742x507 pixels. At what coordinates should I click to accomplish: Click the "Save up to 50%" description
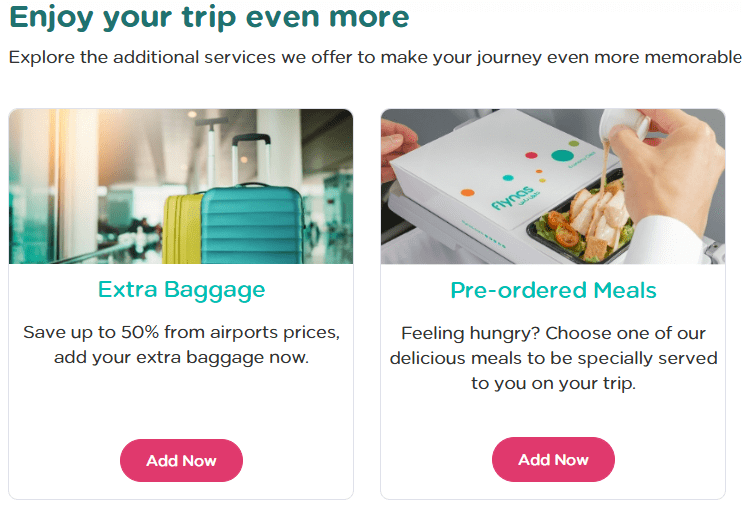[181, 344]
